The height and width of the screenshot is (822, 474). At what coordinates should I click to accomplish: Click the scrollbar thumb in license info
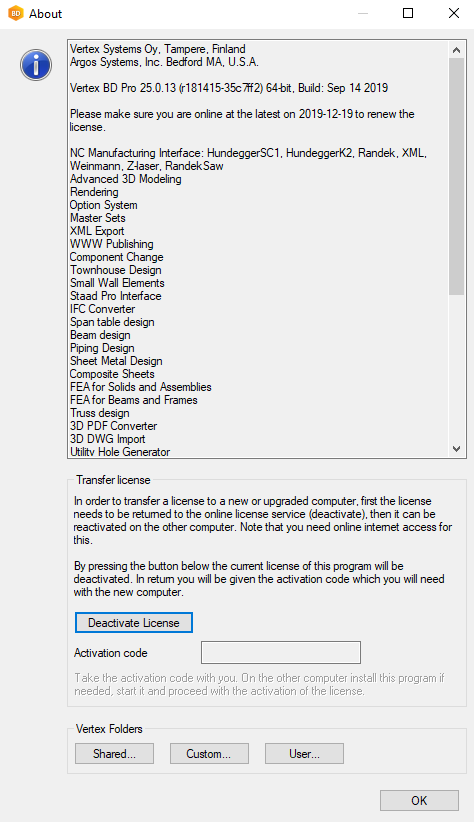click(456, 176)
